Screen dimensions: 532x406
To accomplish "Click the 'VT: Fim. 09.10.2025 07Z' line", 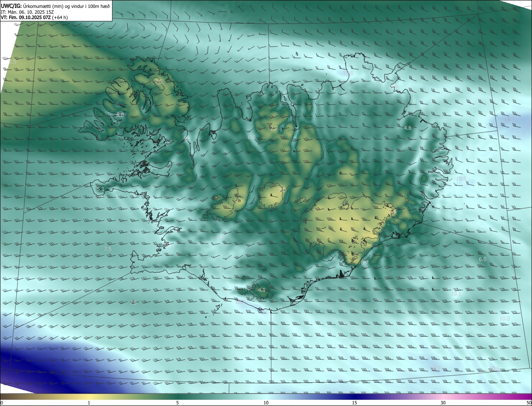I will (x=26, y=17).
